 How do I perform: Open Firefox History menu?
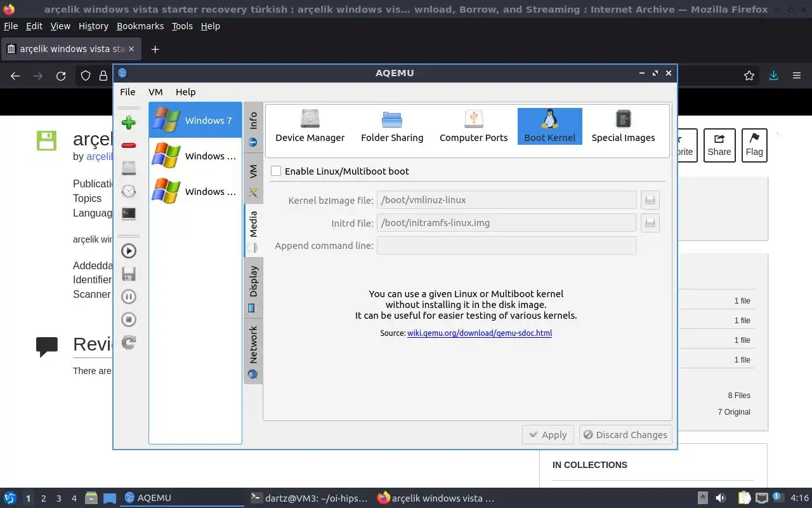coord(93,26)
